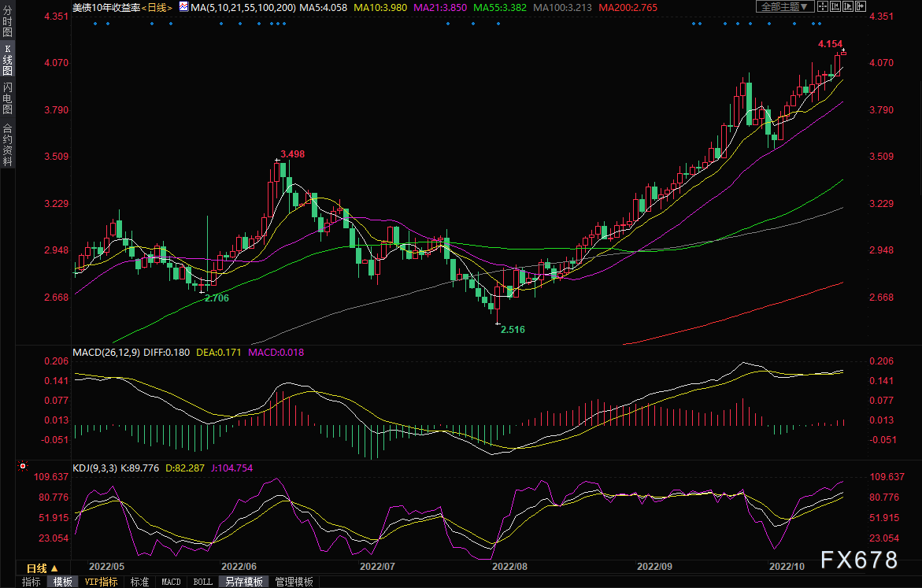Apply the BOLL indicator template

(x=202, y=582)
